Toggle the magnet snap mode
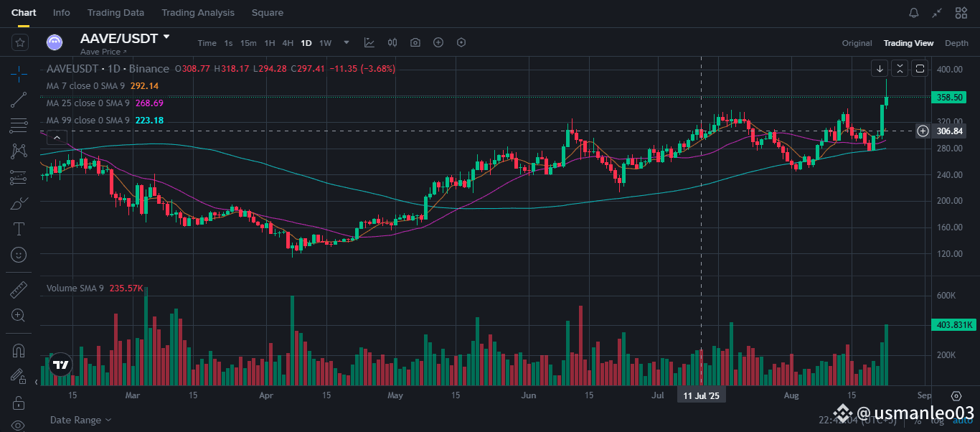This screenshot has width=980, height=432. [19, 350]
